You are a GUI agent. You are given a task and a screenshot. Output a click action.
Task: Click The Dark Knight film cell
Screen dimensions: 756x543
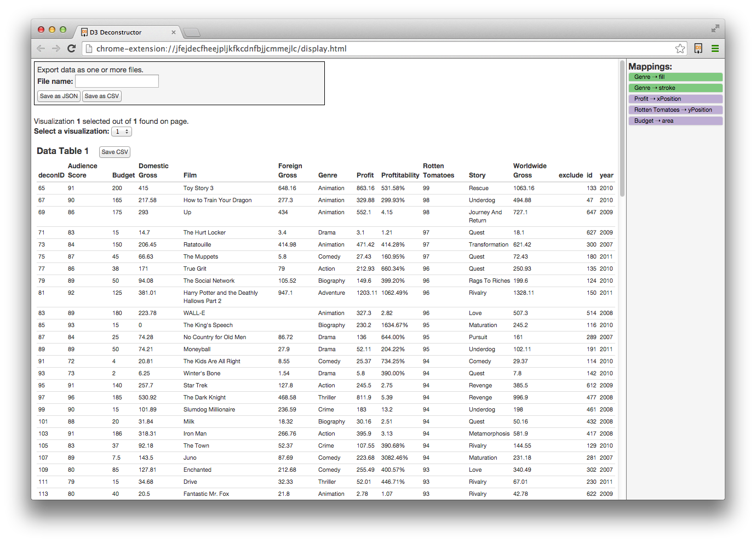pos(204,397)
